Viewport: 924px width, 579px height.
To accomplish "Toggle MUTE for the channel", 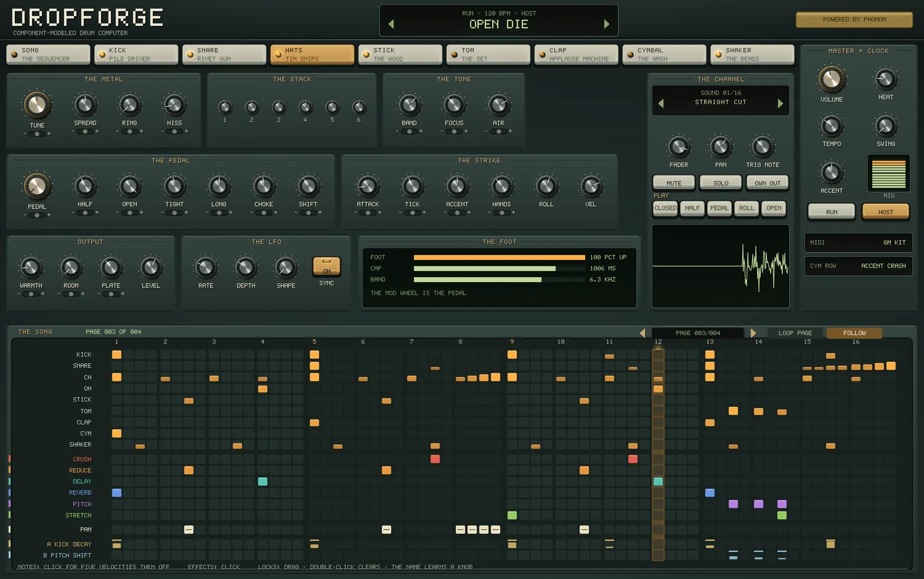I will 674,183.
